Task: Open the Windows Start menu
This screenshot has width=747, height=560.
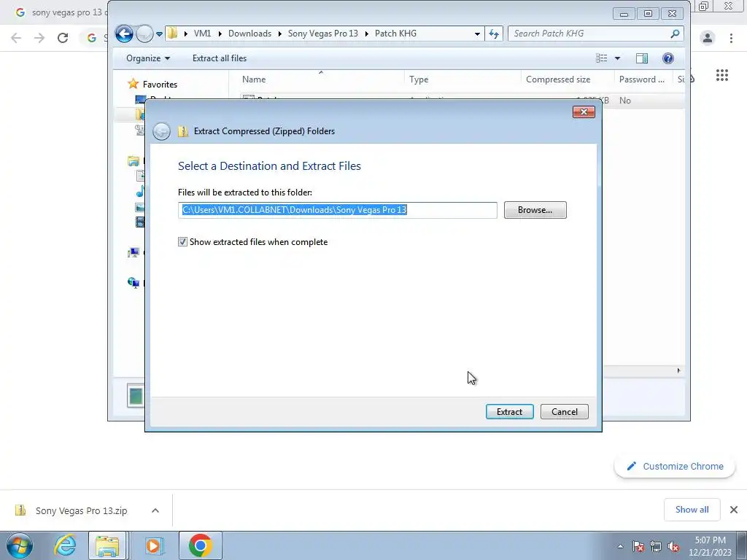Action: [20, 545]
